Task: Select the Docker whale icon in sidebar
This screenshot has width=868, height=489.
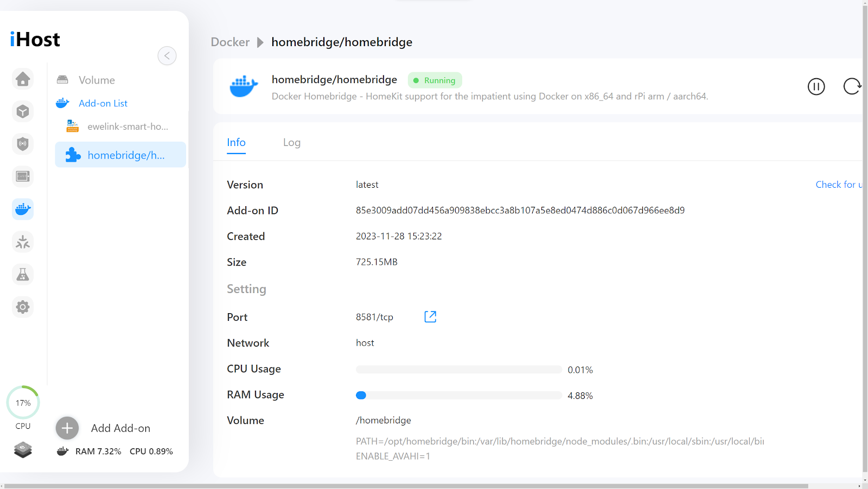Action: (x=23, y=209)
